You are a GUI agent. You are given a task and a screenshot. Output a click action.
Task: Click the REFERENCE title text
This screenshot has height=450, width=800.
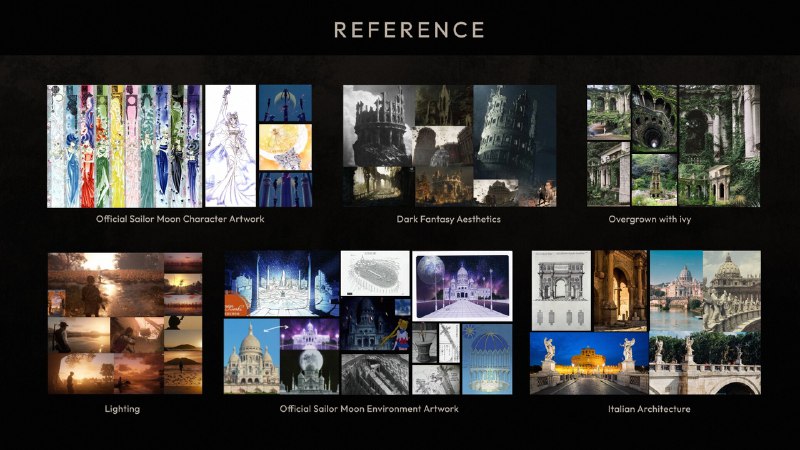(x=409, y=30)
